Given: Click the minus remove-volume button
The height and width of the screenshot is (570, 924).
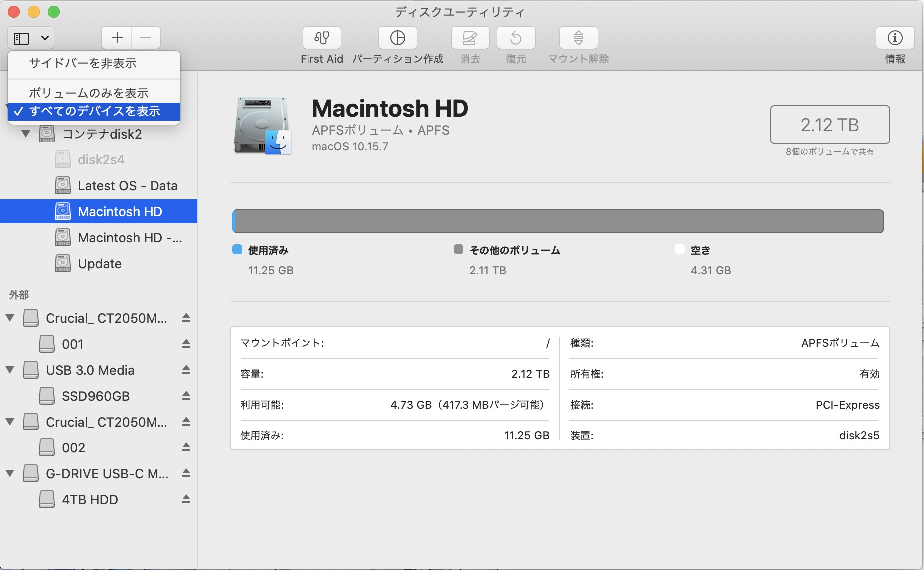Looking at the screenshot, I should point(146,38).
